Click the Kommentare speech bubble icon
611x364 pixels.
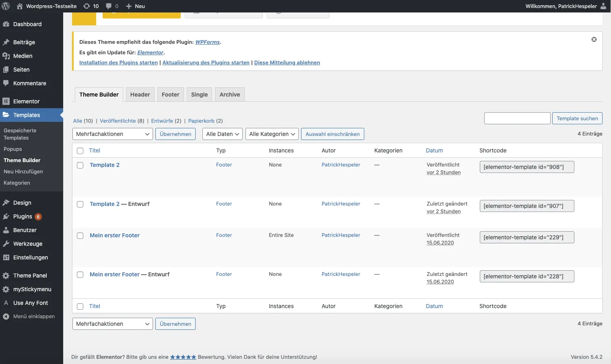coord(6,83)
